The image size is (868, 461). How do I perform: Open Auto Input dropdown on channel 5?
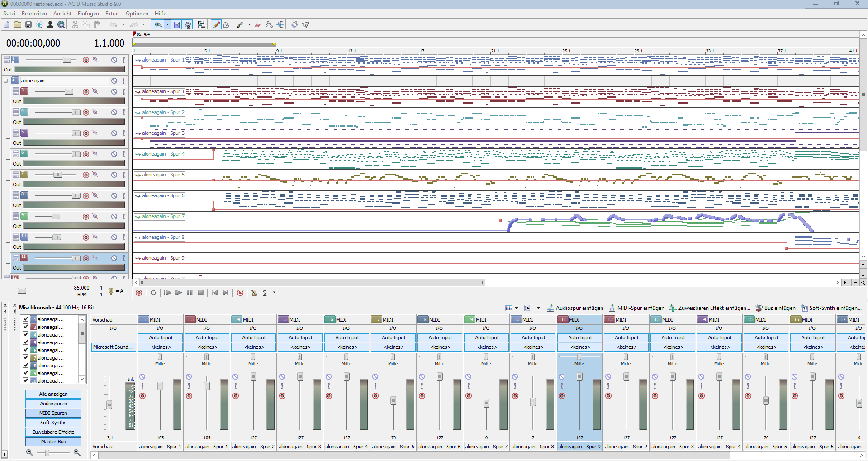[300, 337]
